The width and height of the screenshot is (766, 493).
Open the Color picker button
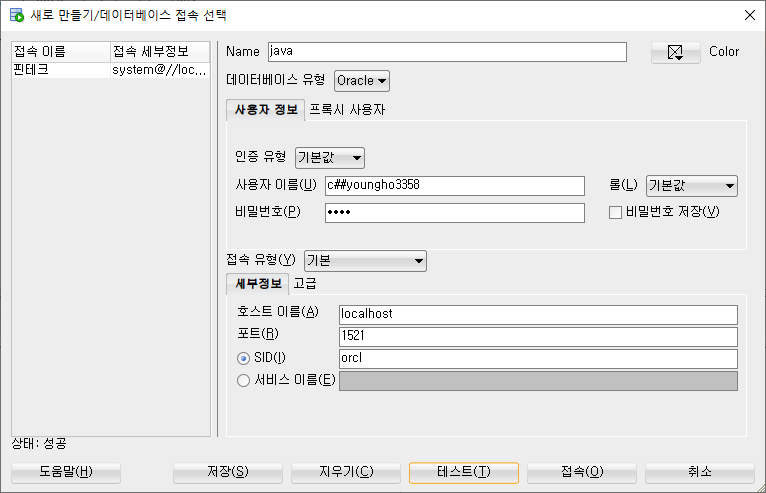coord(675,52)
